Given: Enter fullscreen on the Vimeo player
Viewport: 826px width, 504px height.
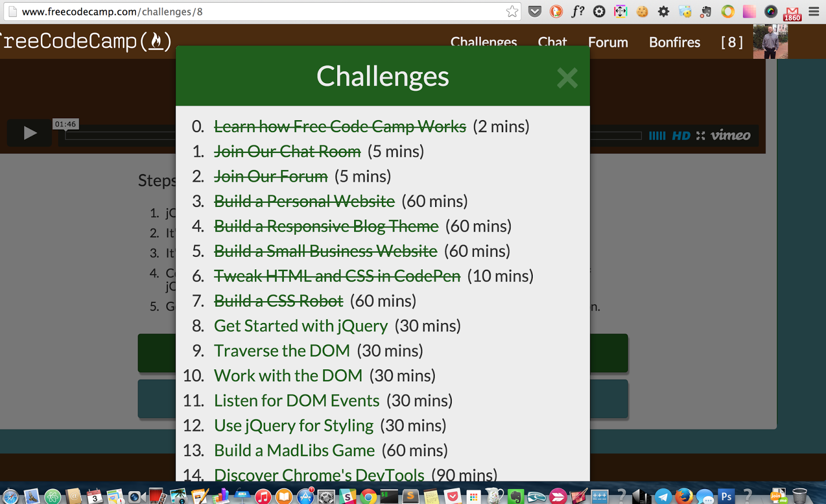Looking at the screenshot, I should [701, 136].
